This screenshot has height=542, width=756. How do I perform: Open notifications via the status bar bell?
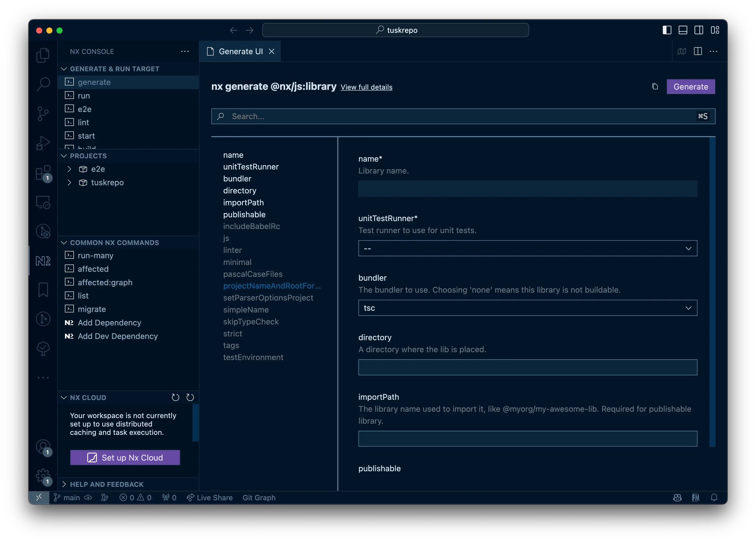click(714, 497)
